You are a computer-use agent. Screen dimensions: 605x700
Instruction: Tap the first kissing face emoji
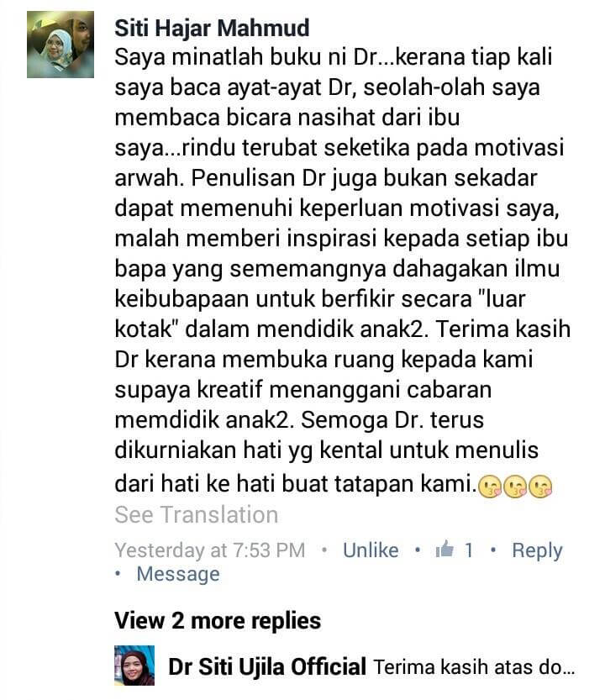[x=490, y=487]
